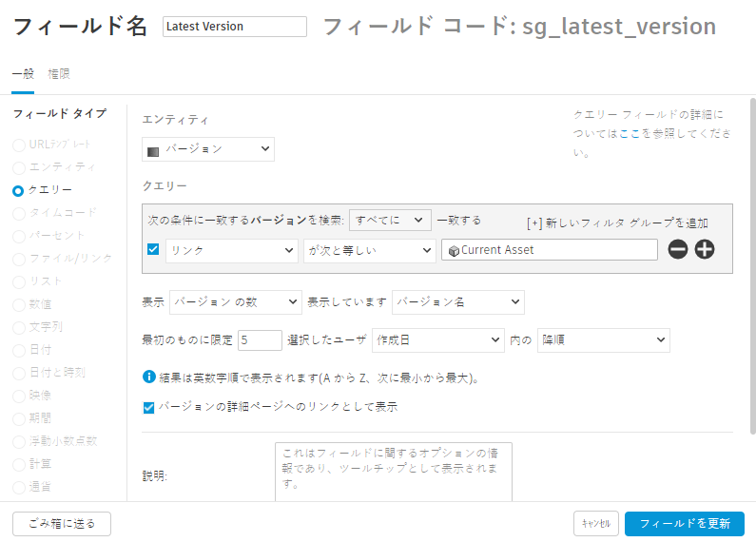Click the ごみ箱に送る button
The image size is (756, 542).
pyautogui.click(x=62, y=524)
